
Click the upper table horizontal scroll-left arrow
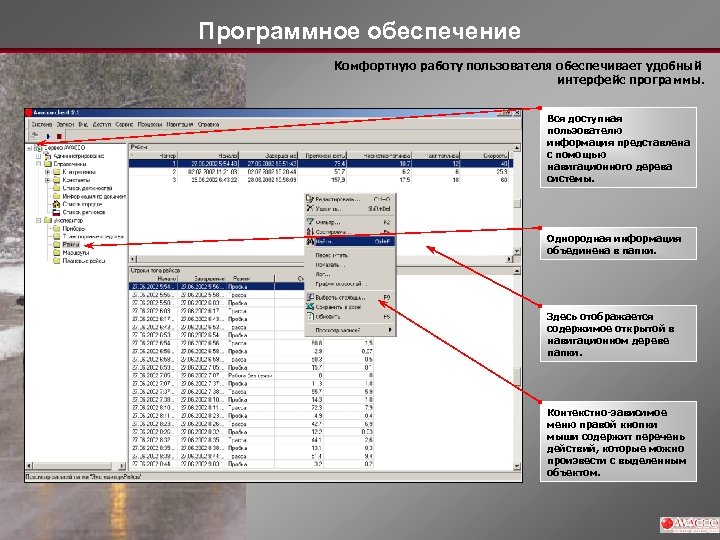133,259
